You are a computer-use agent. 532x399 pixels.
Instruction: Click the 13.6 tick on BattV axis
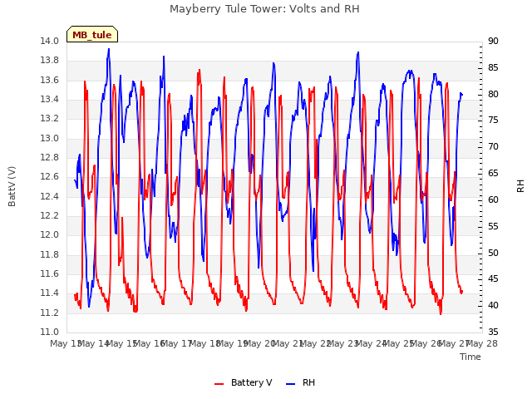pyautogui.click(x=49, y=81)
